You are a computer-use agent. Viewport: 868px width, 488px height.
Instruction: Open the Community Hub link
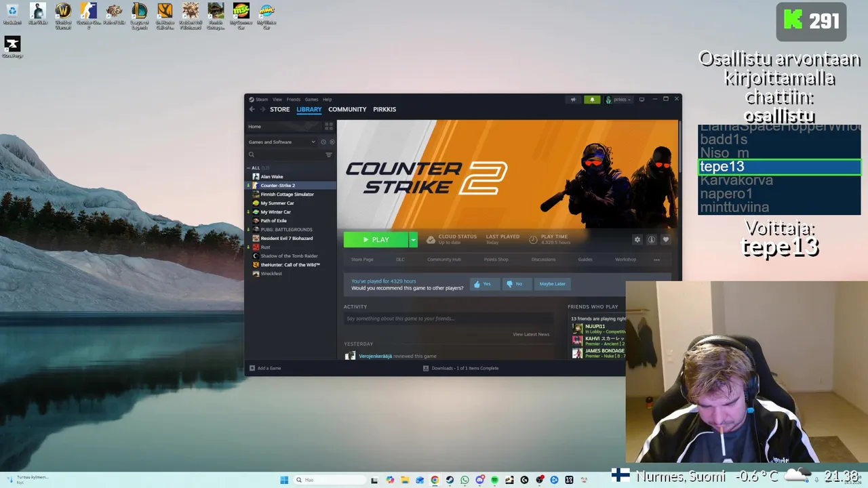[x=444, y=260]
